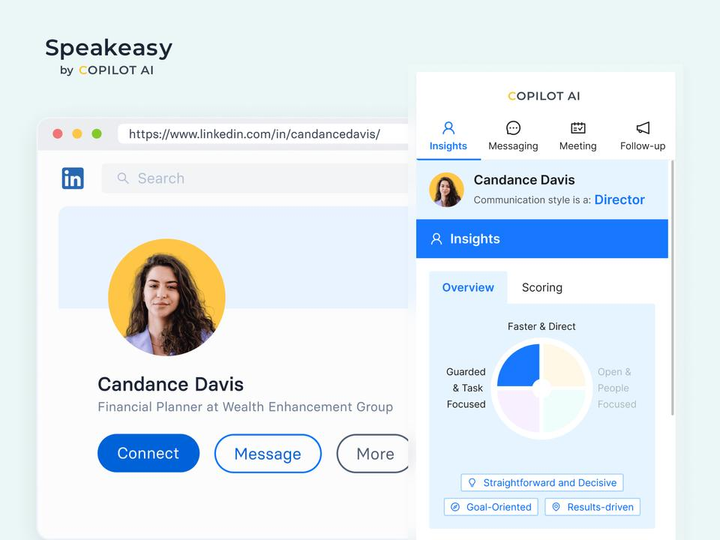Click the small avatar in Copilot panel
Image resolution: width=720 pixels, height=540 pixels.
tap(446, 190)
